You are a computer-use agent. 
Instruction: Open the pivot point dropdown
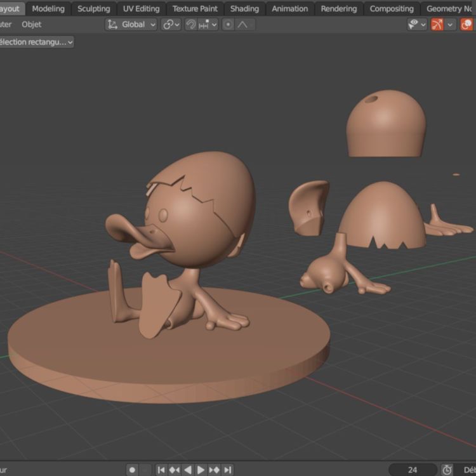171,25
